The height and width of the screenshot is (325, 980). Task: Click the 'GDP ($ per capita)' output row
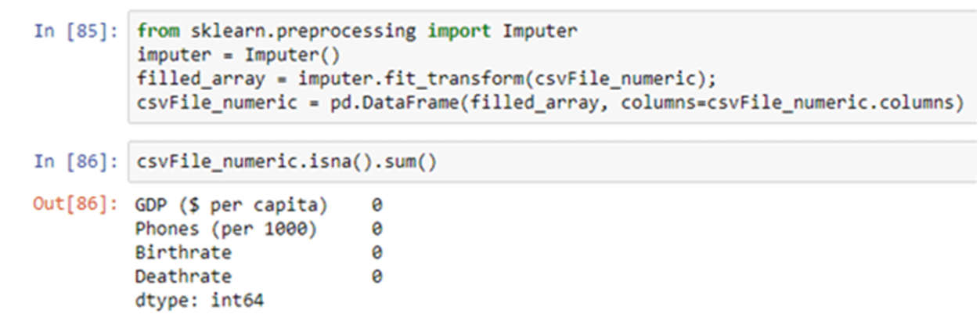click(x=230, y=205)
